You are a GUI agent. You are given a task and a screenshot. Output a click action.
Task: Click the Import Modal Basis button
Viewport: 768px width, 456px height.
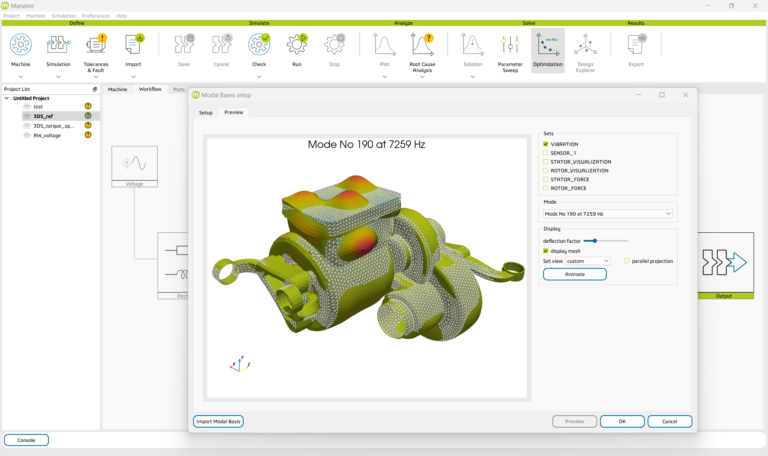click(x=218, y=421)
